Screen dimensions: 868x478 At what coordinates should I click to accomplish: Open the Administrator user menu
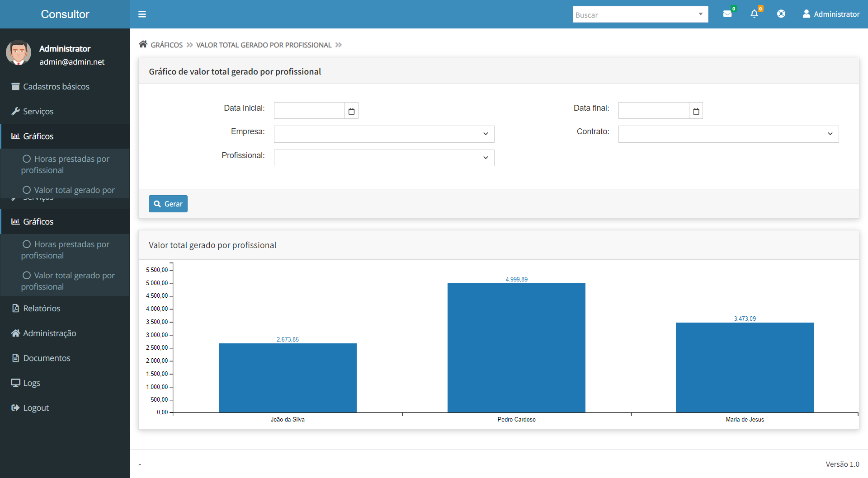pyautogui.click(x=831, y=14)
